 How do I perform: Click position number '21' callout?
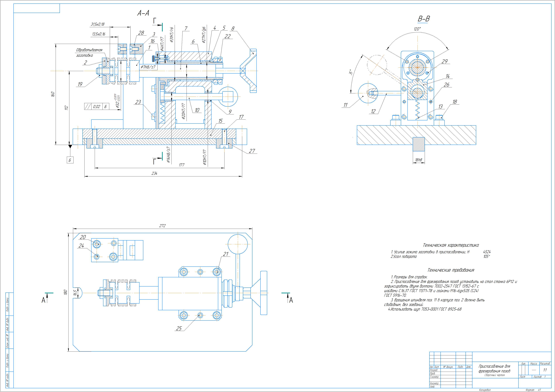tap(226, 254)
